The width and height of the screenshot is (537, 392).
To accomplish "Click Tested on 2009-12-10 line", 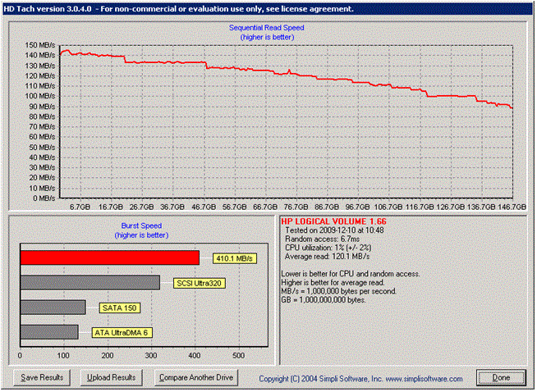I will coord(334,230).
